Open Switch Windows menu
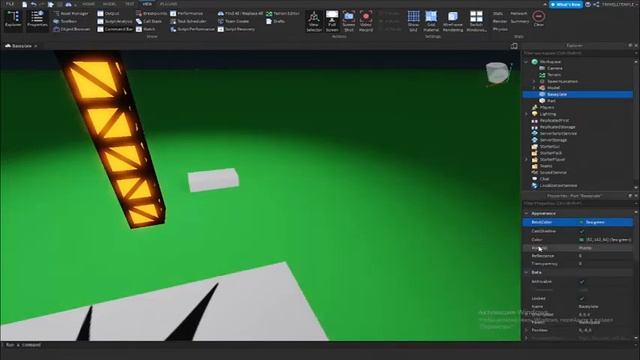640x360 pixels. [x=476, y=21]
